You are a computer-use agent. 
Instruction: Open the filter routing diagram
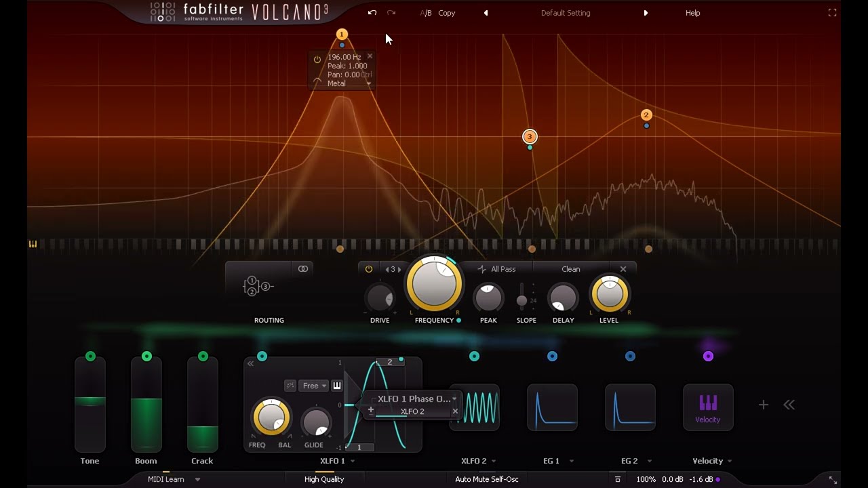point(258,286)
